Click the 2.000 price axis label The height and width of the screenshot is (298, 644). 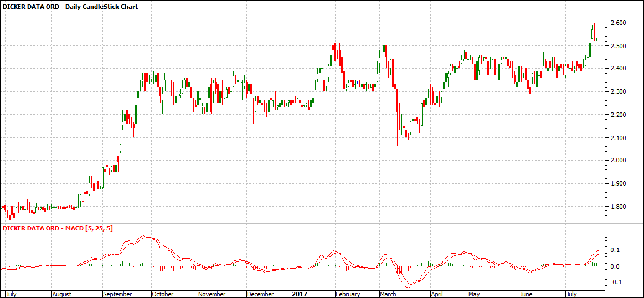pos(617,160)
